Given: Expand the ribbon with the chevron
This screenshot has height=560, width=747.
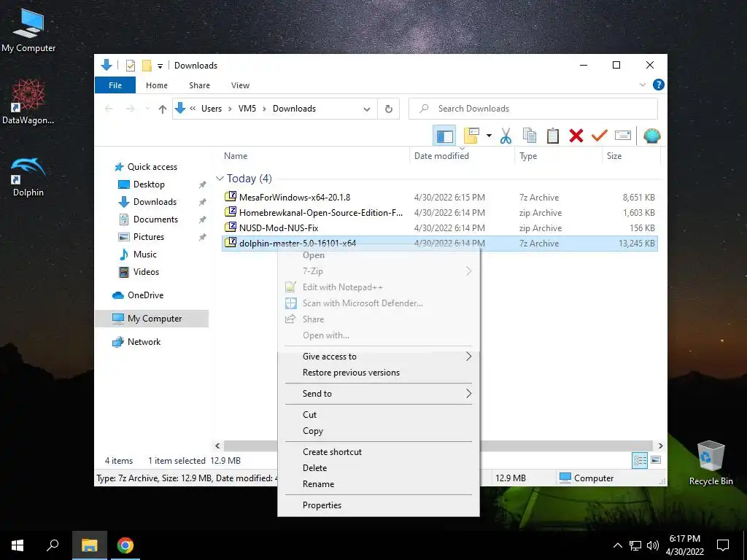Looking at the screenshot, I should [x=642, y=85].
